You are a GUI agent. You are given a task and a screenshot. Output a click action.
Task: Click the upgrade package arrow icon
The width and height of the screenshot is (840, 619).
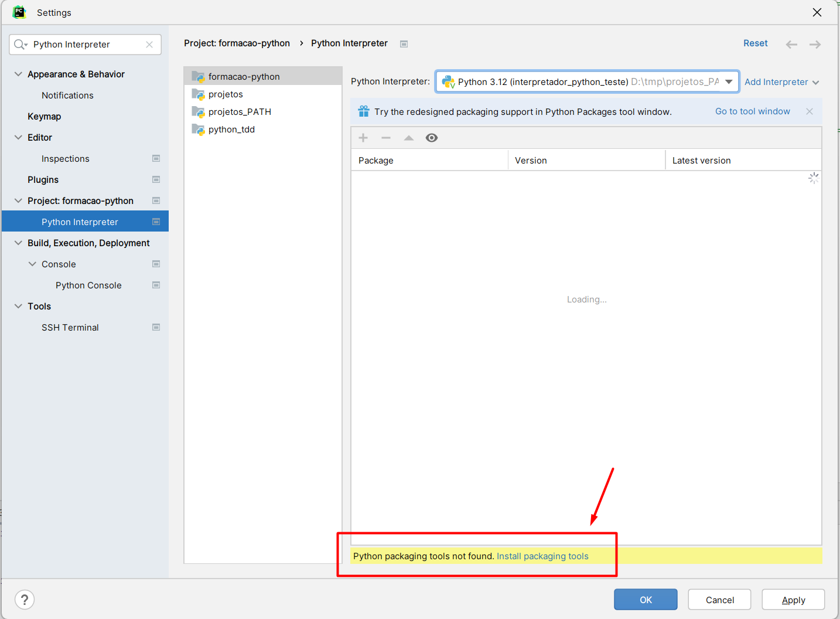tap(409, 138)
